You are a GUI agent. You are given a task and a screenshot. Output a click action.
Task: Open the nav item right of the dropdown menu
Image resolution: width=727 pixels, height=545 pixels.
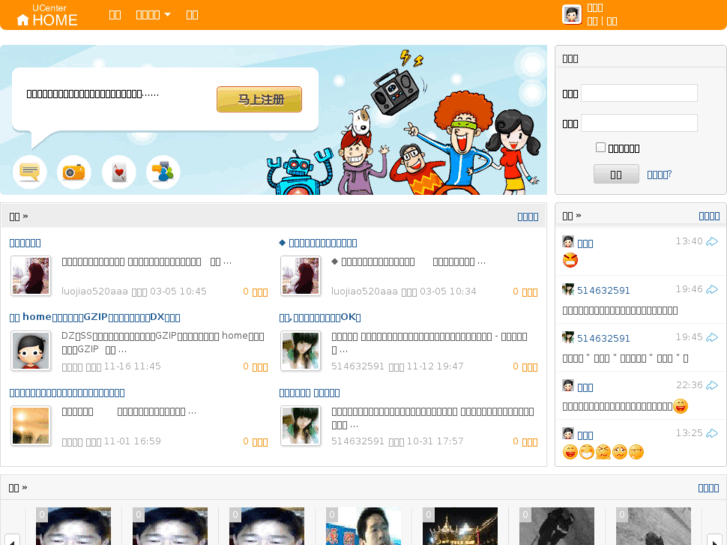pos(192,15)
